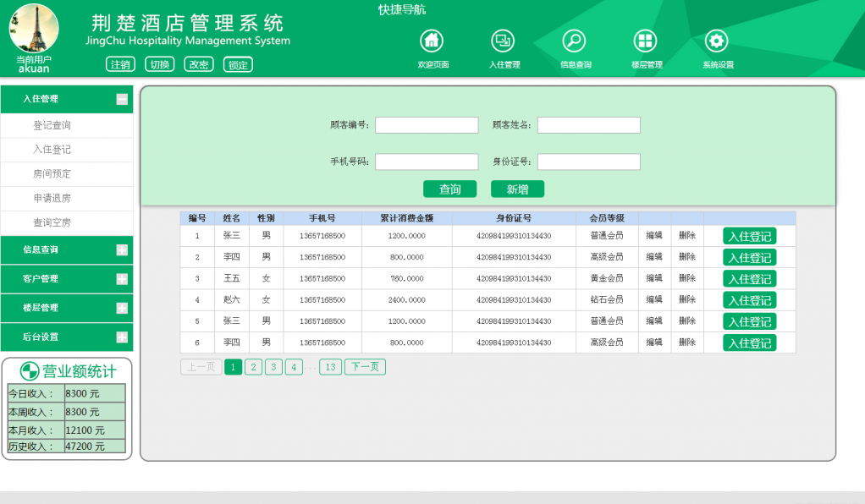
Task: Focus the 身份证号 input field
Action: [588, 162]
